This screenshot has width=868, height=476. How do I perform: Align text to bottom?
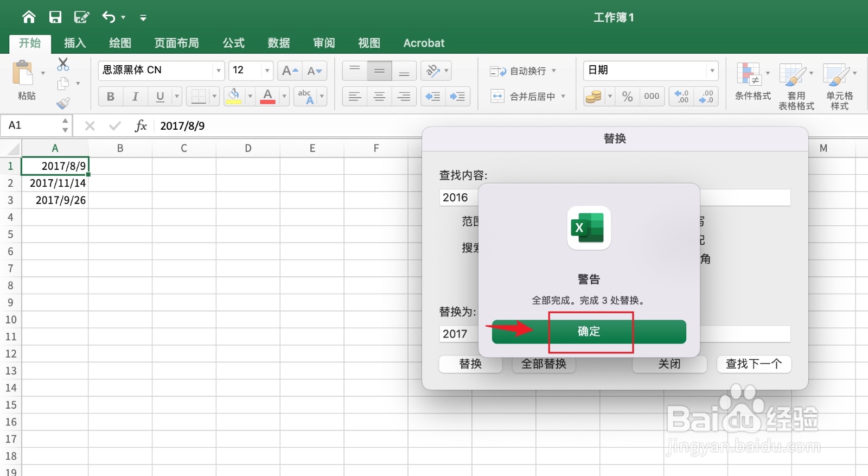(x=404, y=71)
